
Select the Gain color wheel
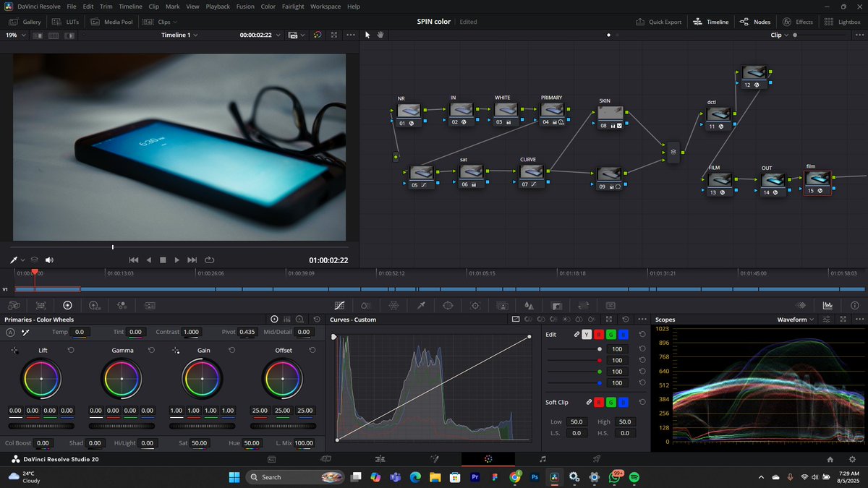(203, 377)
